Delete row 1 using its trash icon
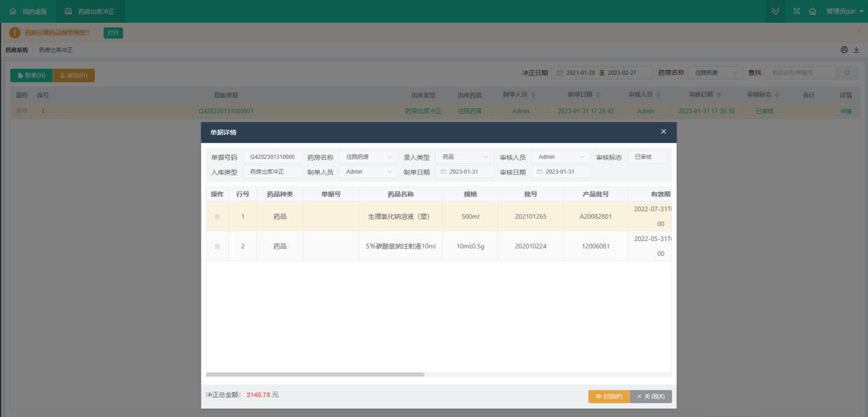The height and width of the screenshot is (417, 868). pyautogui.click(x=217, y=217)
